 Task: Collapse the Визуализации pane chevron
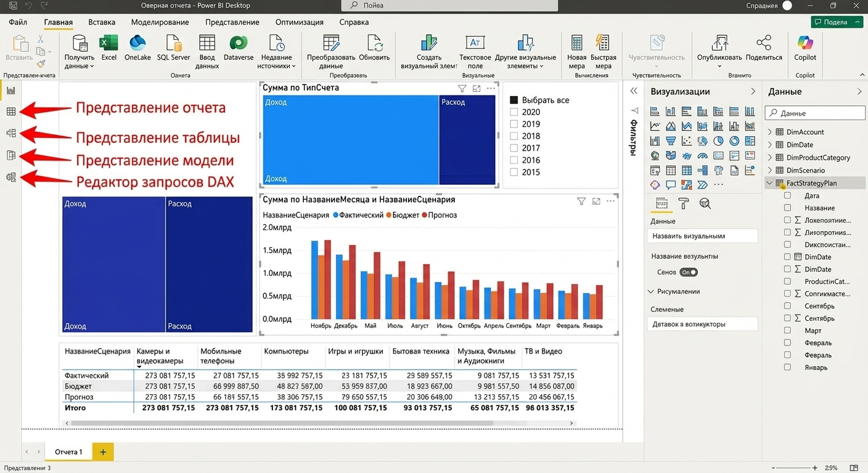[753, 91]
